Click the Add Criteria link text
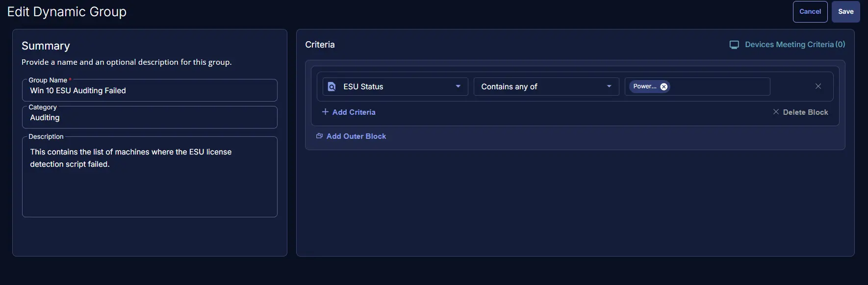This screenshot has height=285, width=868. (x=354, y=112)
